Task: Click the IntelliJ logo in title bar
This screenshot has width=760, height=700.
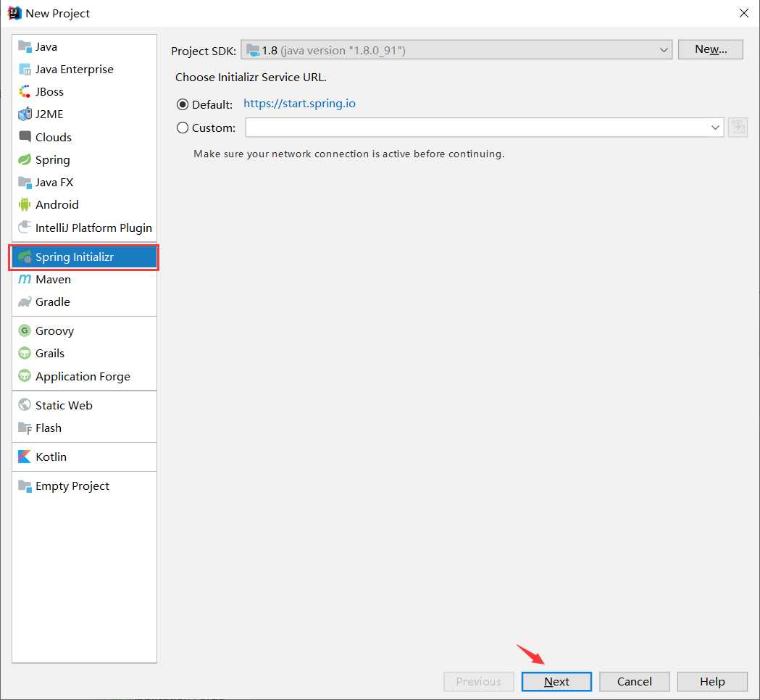Action: coord(14,13)
